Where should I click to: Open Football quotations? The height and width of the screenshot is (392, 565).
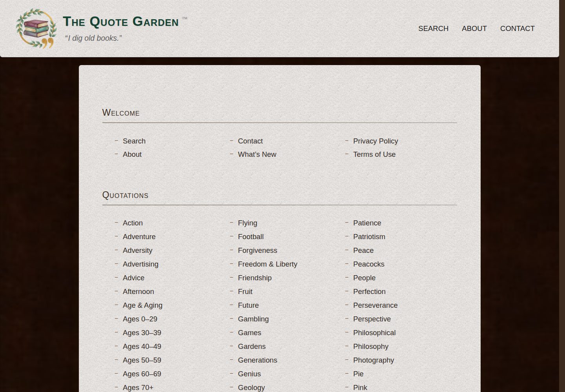click(251, 237)
